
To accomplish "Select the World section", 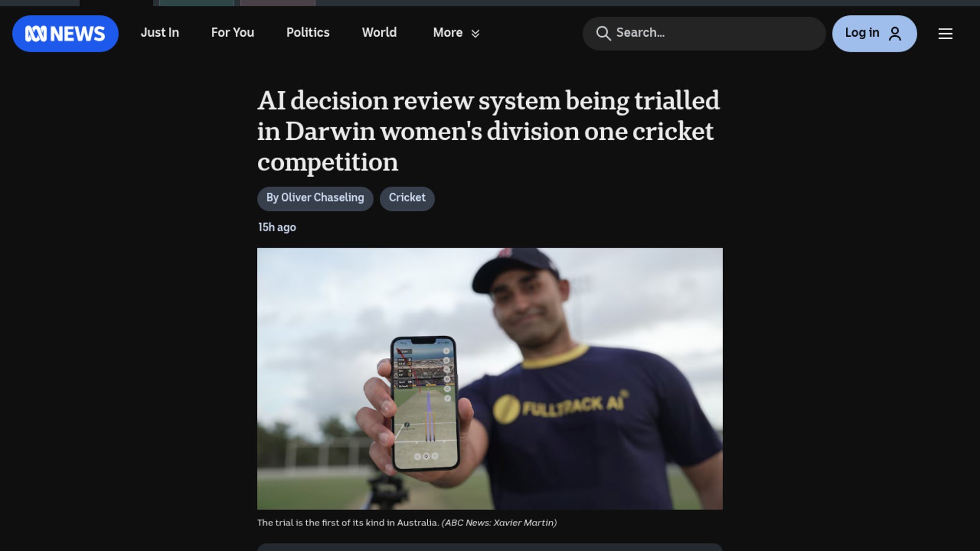I will pyautogui.click(x=379, y=33).
